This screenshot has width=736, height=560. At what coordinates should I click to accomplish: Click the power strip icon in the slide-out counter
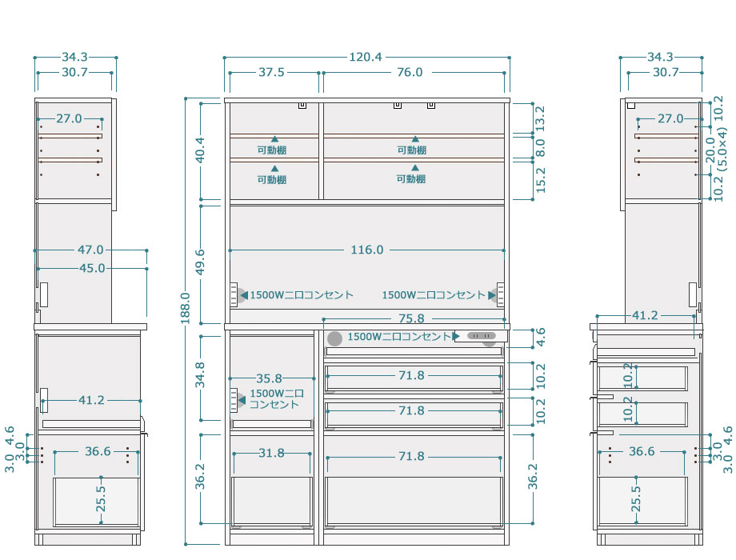tap(482, 336)
